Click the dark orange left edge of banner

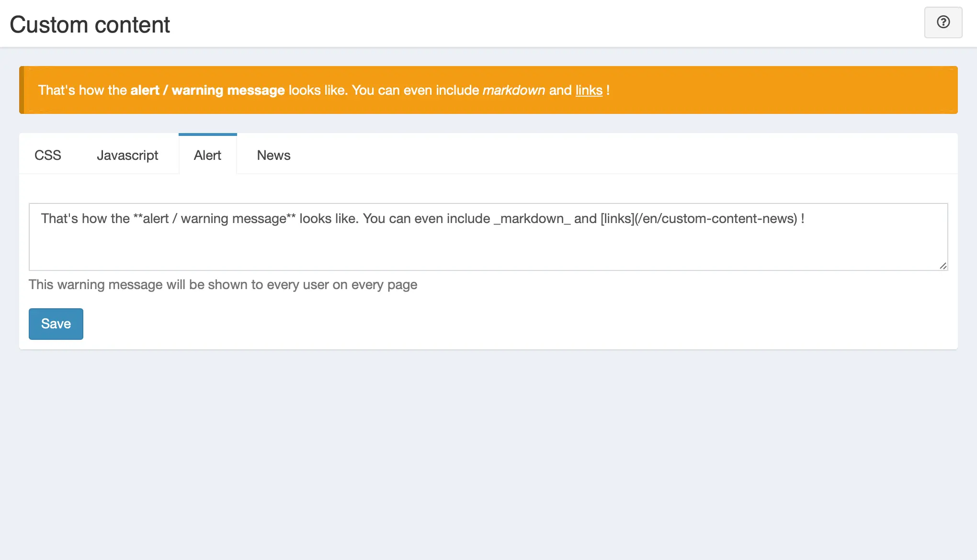click(22, 90)
